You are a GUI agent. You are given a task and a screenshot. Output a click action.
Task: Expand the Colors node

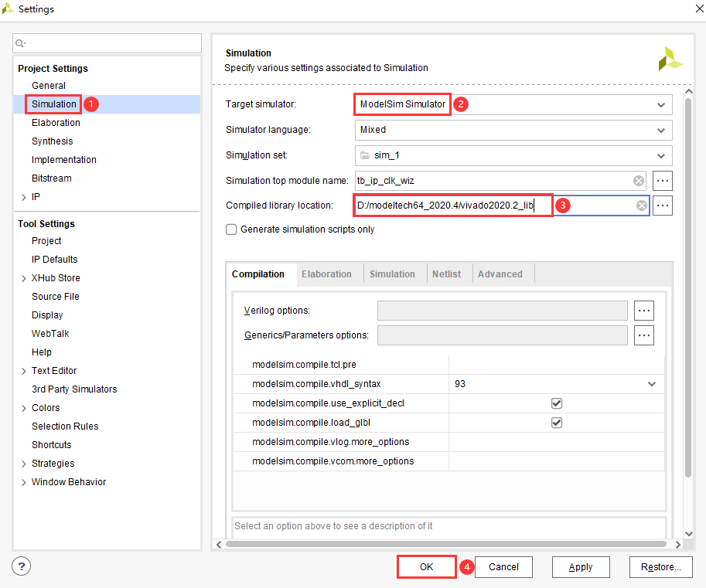(x=24, y=408)
